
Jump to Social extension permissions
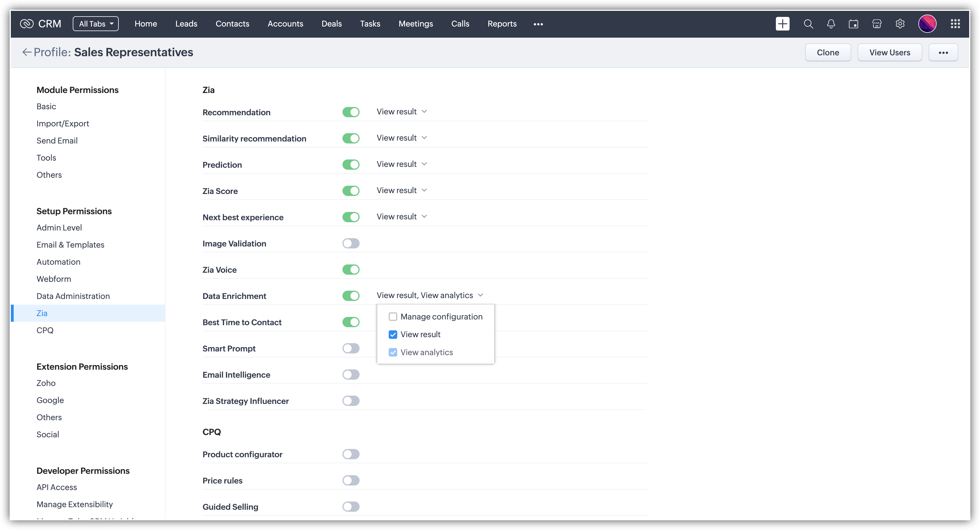(48, 434)
